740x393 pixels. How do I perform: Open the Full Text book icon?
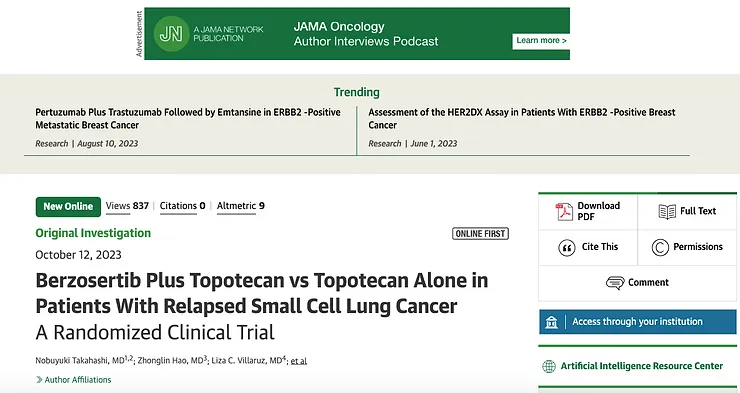(667, 211)
